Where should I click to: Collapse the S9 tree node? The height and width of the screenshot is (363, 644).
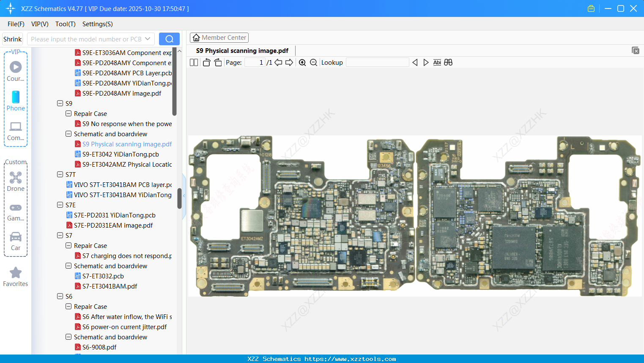coord(60,103)
